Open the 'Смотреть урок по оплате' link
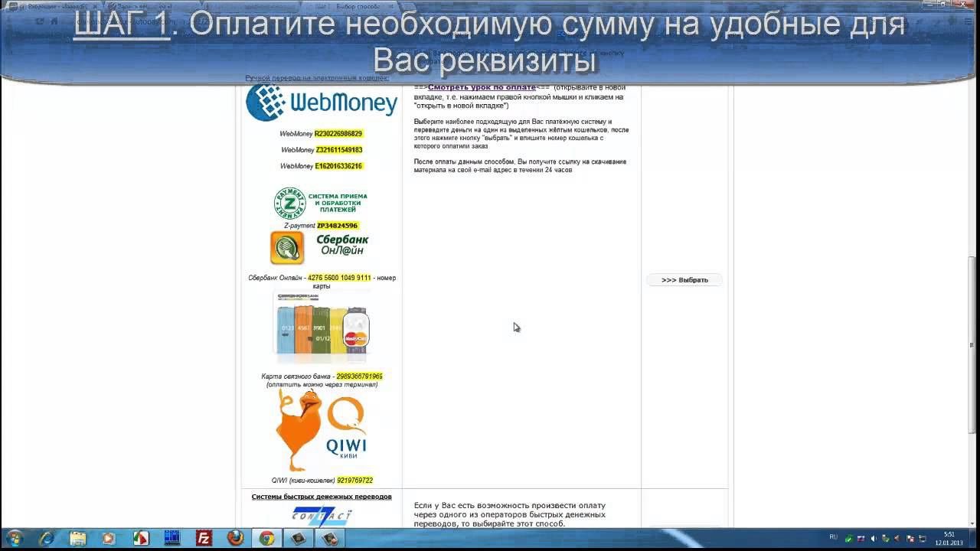The height and width of the screenshot is (551, 980). click(x=482, y=87)
